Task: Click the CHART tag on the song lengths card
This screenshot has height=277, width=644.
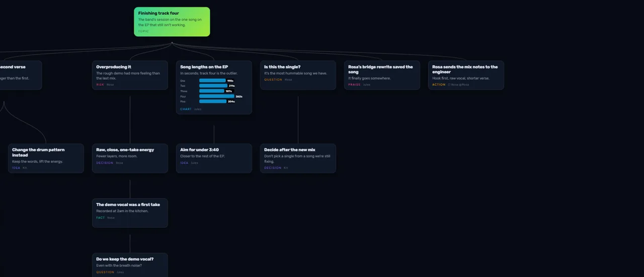Action: point(186,109)
